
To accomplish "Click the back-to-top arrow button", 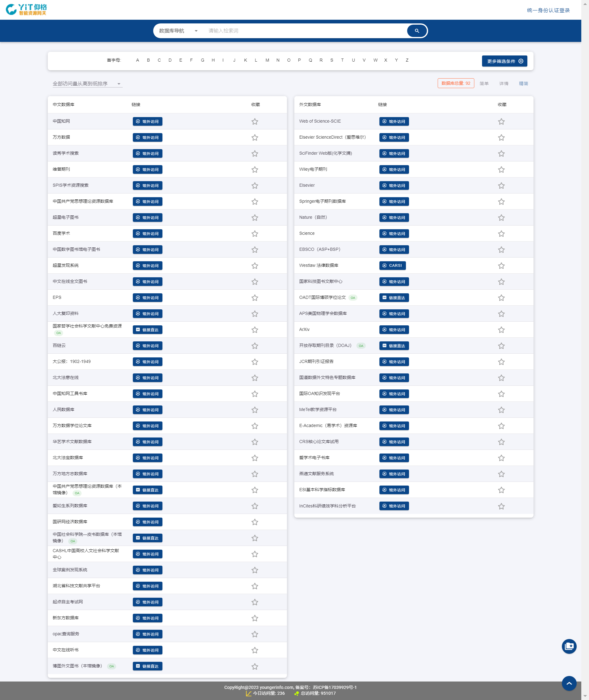I will (x=569, y=683).
